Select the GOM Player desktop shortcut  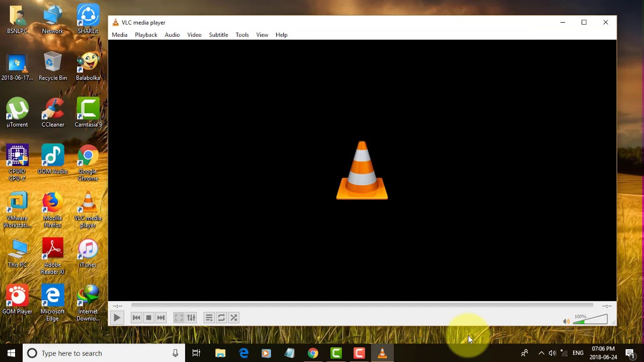pyautogui.click(x=17, y=300)
